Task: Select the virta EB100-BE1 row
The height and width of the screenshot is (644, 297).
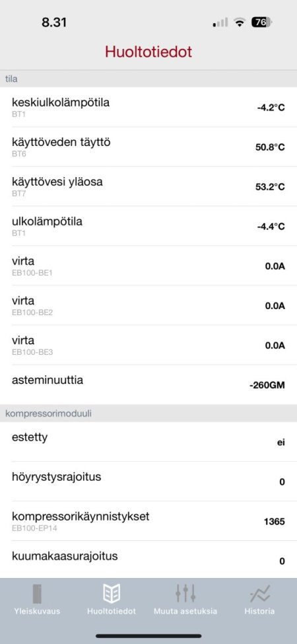Action: (x=148, y=266)
